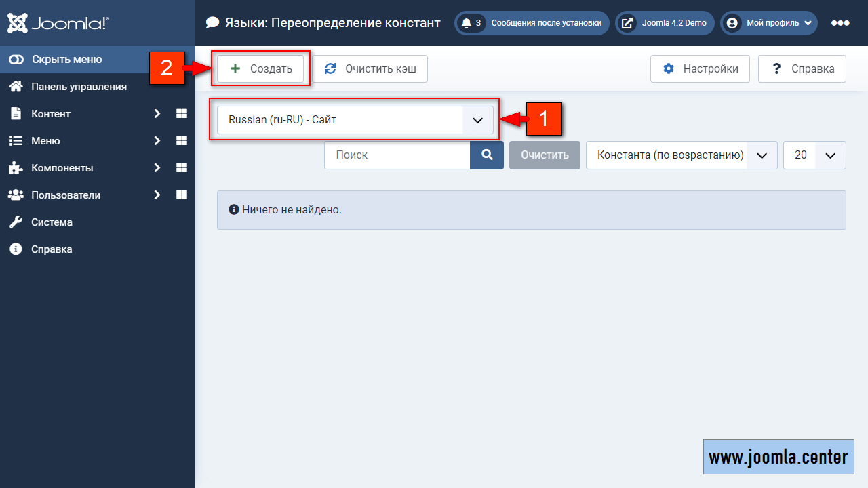Click the Поиск search field
This screenshot has width=868, height=488.
tap(397, 155)
